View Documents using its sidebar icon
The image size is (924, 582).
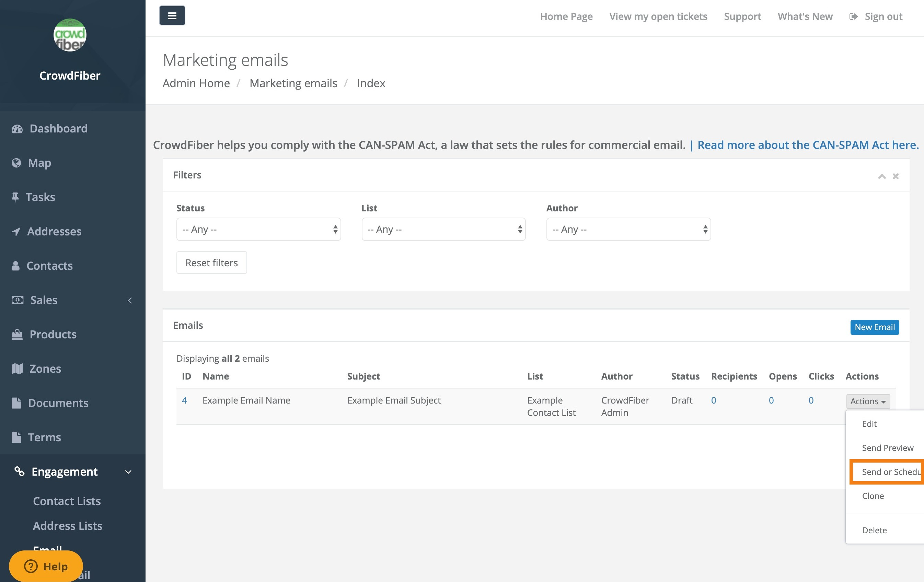pos(17,403)
